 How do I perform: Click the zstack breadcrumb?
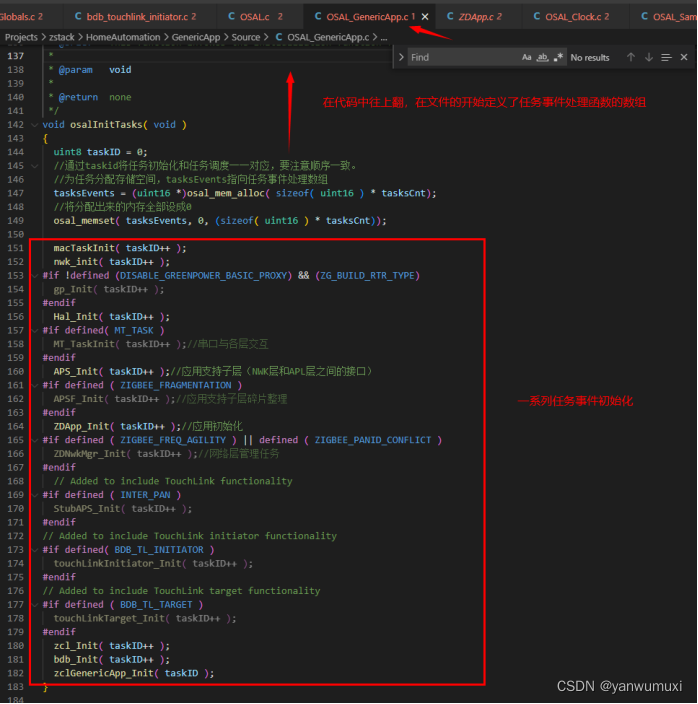(61, 37)
